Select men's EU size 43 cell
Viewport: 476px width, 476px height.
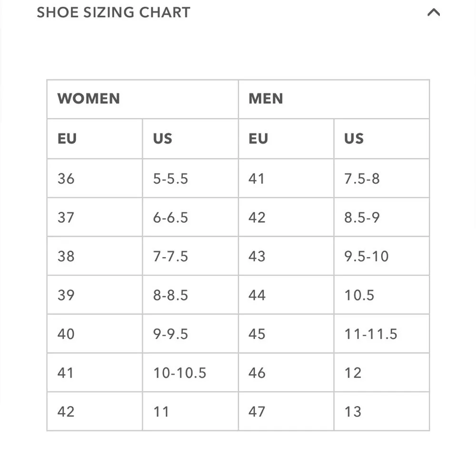point(257,257)
